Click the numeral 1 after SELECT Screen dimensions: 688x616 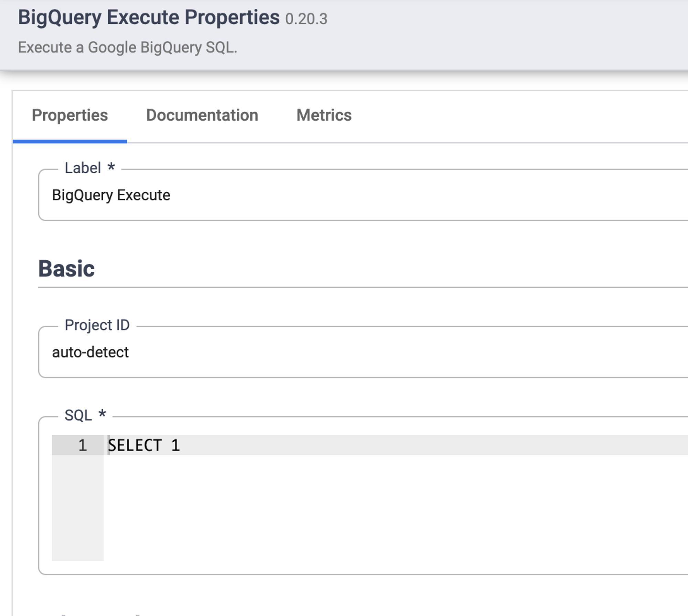point(175,445)
